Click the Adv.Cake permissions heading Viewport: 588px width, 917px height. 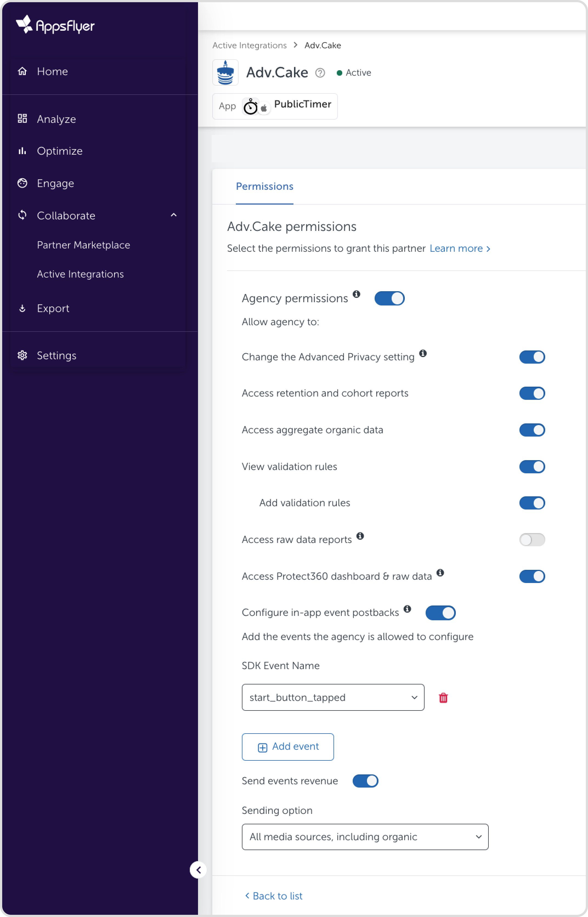(292, 227)
